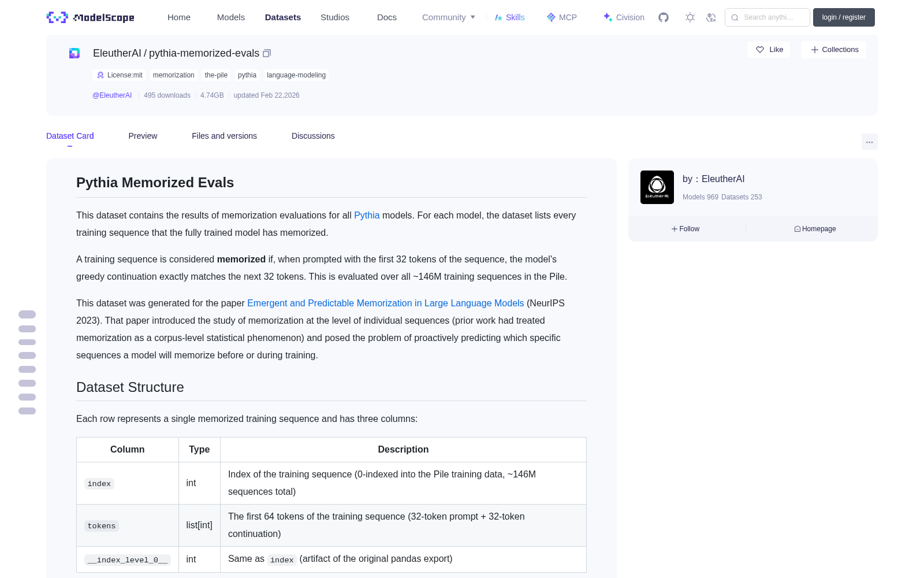Click the memorization tag
This screenshot has height=578, width=924.
point(174,75)
